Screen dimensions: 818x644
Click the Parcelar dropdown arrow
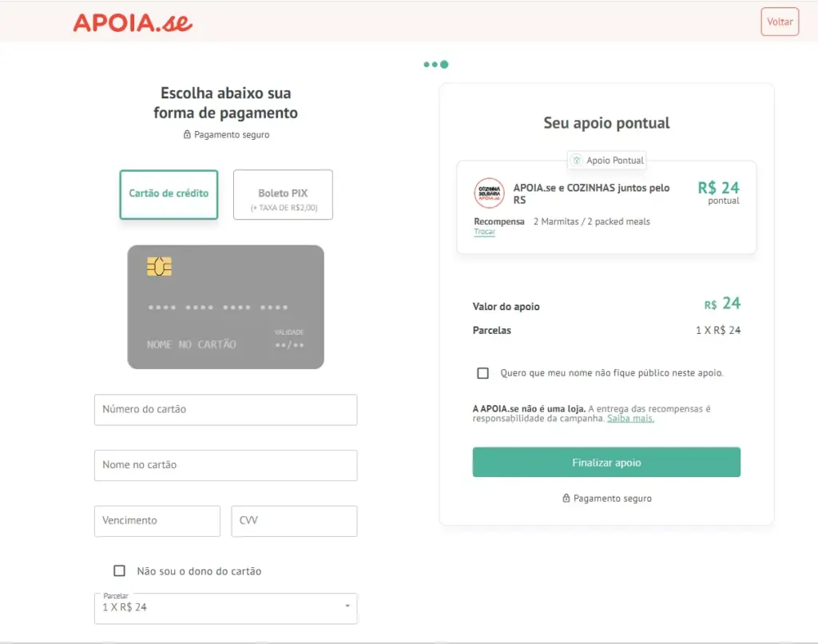click(347, 606)
